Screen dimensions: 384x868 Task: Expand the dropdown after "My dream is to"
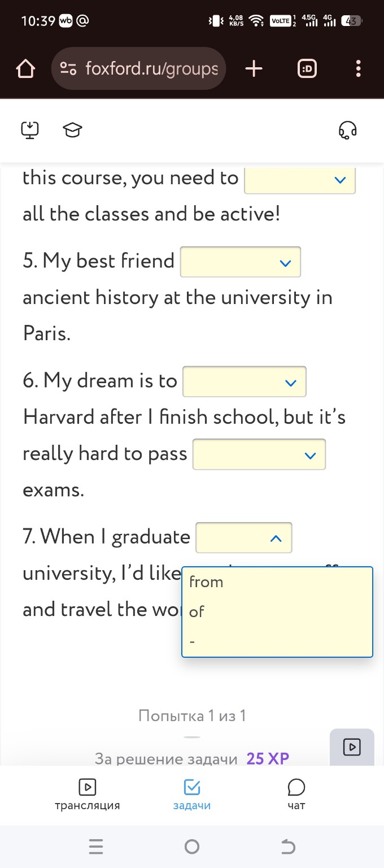(x=245, y=382)
